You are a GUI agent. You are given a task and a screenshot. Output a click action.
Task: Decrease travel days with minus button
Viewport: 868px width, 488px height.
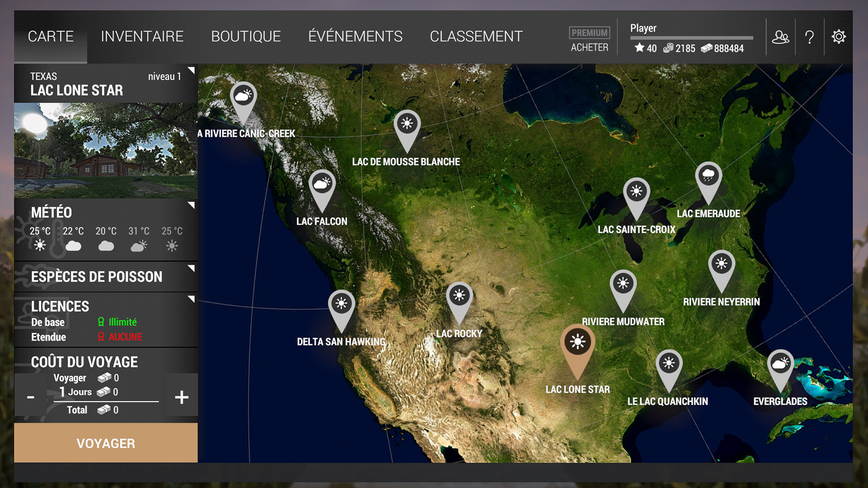31,397
